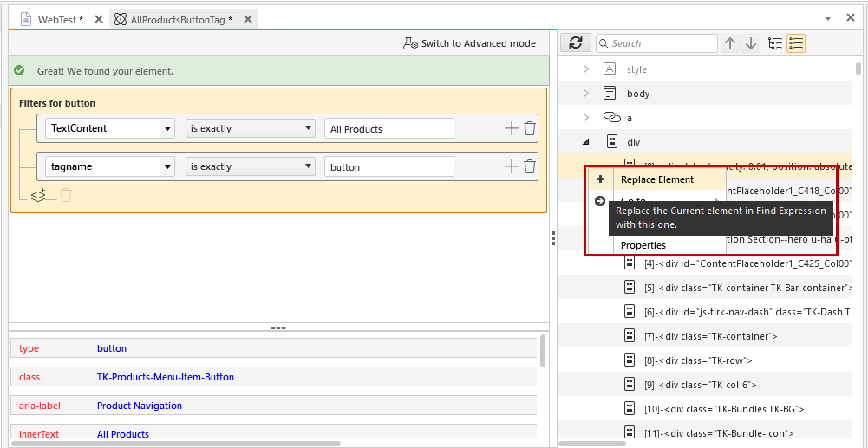Image resolution: width=868 pixels, height=448 pixels.
Task: Close the editor pane with X
Action: [851, 17]
